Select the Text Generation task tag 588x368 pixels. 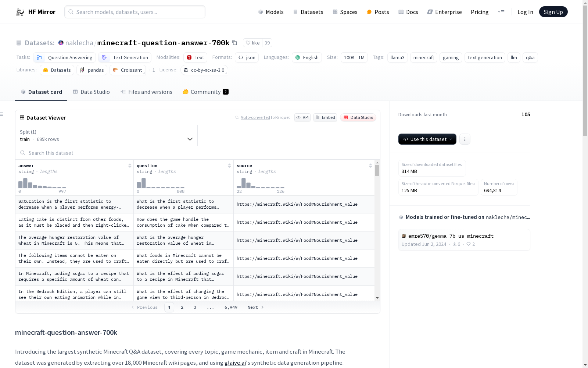tap(125, 57)
